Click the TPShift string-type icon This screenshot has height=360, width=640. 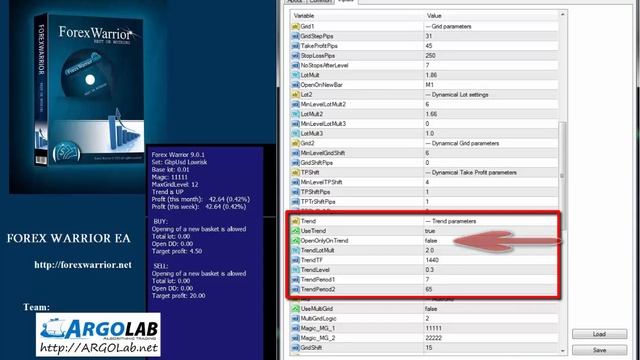point(295,173)
